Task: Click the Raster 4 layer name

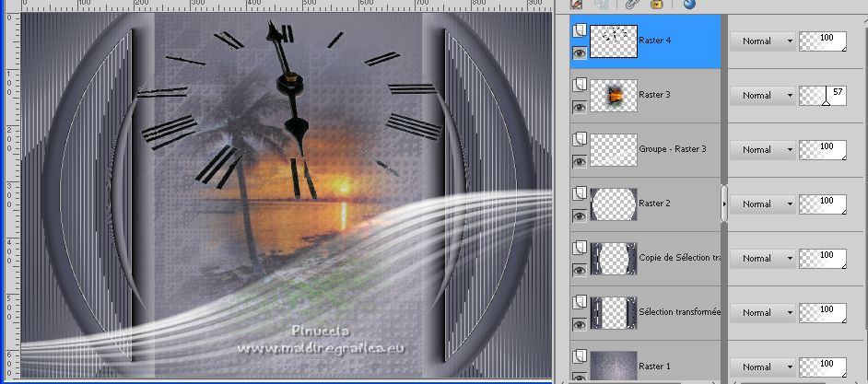Action: (654, 41)
